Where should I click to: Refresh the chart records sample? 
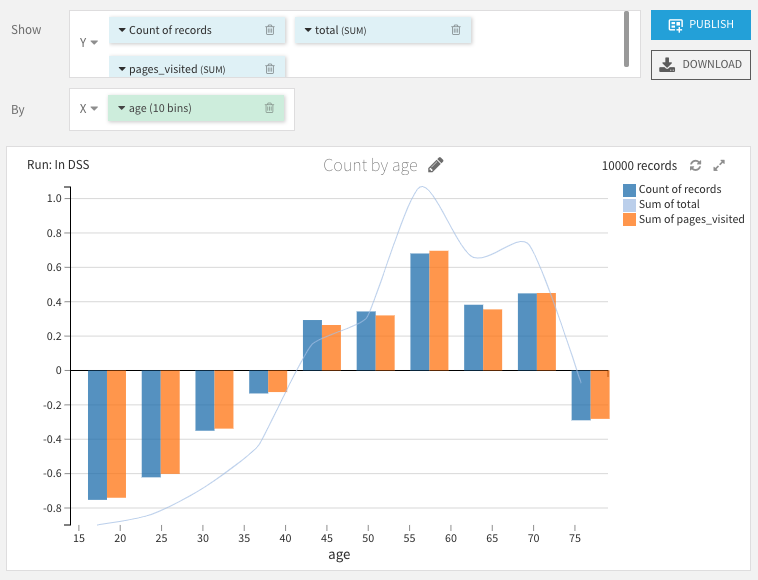coord(696,166)
